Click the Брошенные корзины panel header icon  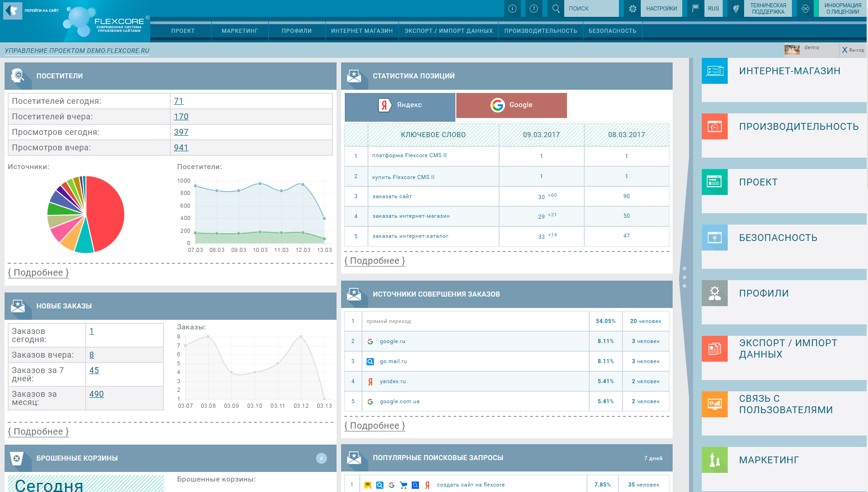coord(17,458)
